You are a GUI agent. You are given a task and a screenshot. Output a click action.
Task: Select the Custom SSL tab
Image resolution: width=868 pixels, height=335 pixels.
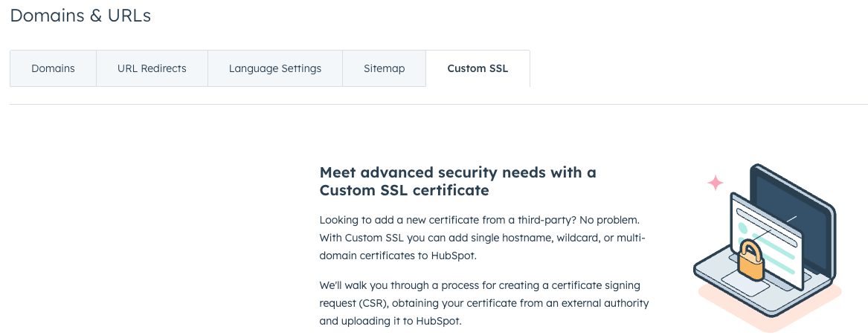pos(478,68)
